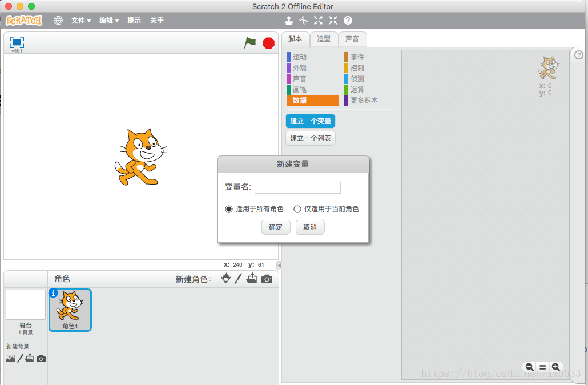Select the 数据 block category
Image resolution: width=588 pixels, height=385 pixels.
click(312, 101)
